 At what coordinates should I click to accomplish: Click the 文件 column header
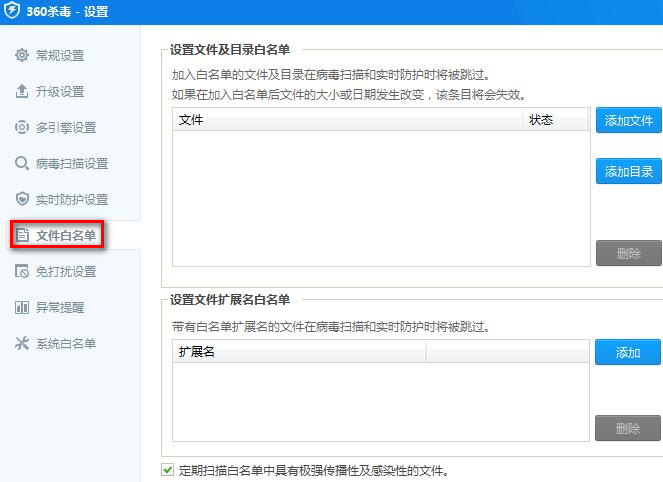[x=348, y=120]
